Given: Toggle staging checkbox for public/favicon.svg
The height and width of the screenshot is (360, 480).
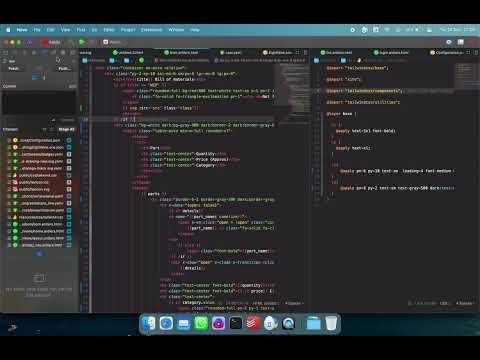Looking at the screenshot, I should (69, 189).
